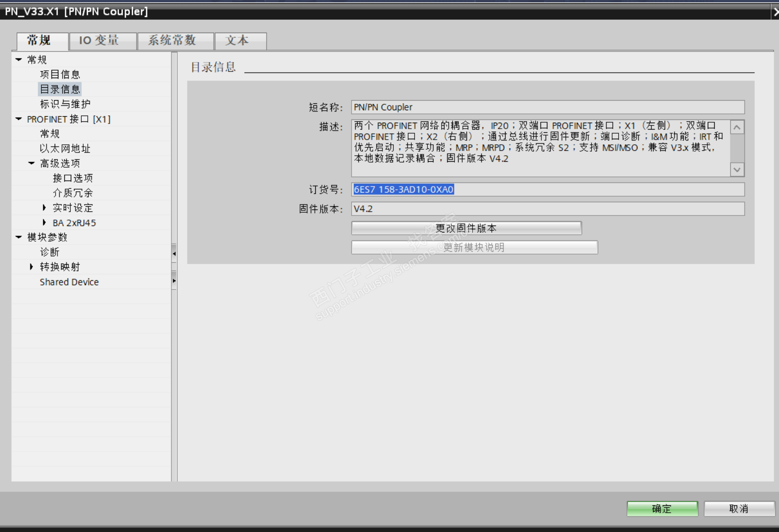Click the 短名称 field containing PN/PN Coupler

pyautogui.click(x=548, y=107)
